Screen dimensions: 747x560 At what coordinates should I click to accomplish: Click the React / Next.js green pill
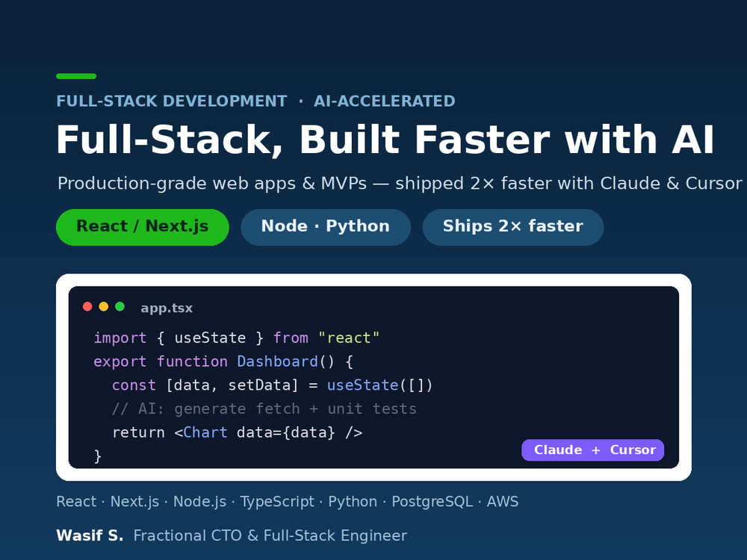click(x=143, y=227)
